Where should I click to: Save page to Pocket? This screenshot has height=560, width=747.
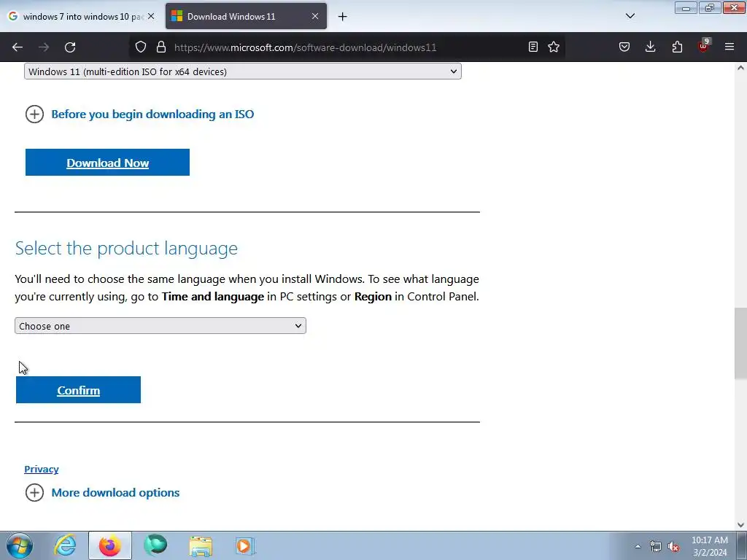click(624, 47)
